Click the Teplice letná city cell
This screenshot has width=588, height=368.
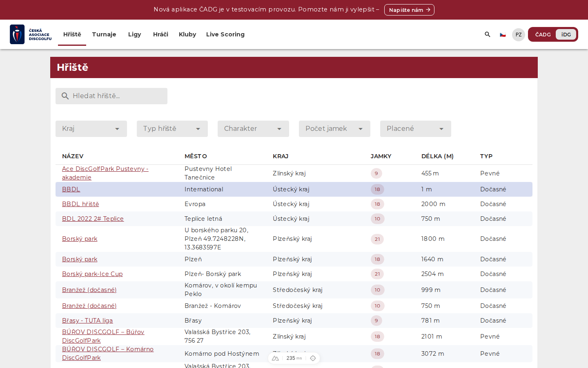pyautogui.click(x=203, y=219)
